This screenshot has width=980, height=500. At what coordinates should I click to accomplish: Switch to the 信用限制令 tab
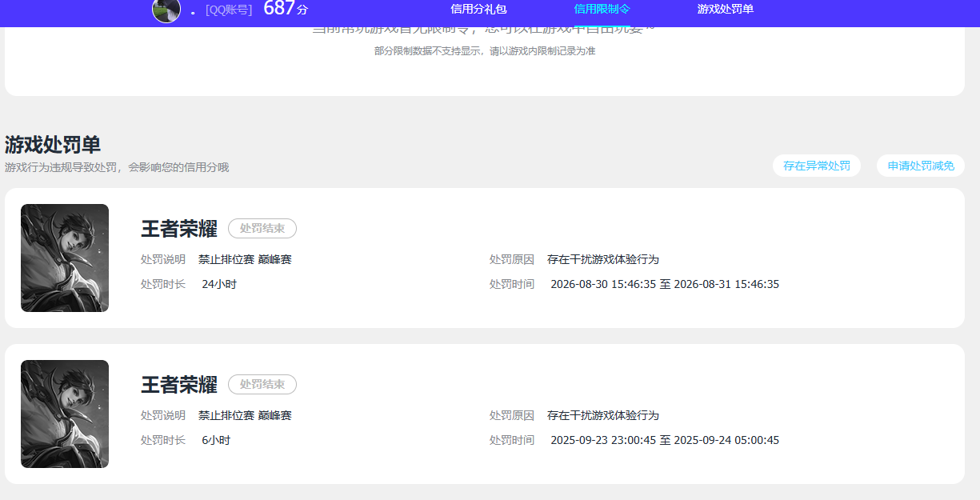(x=602, y=10)
